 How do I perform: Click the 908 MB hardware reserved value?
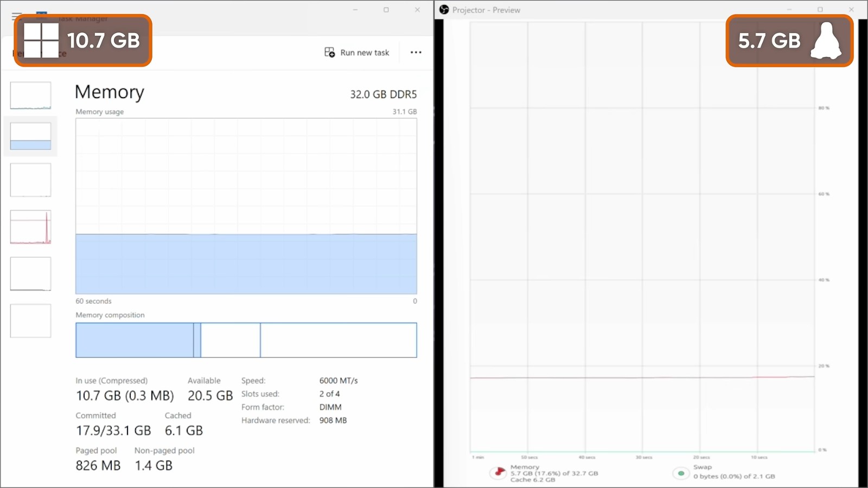(333, 420)
